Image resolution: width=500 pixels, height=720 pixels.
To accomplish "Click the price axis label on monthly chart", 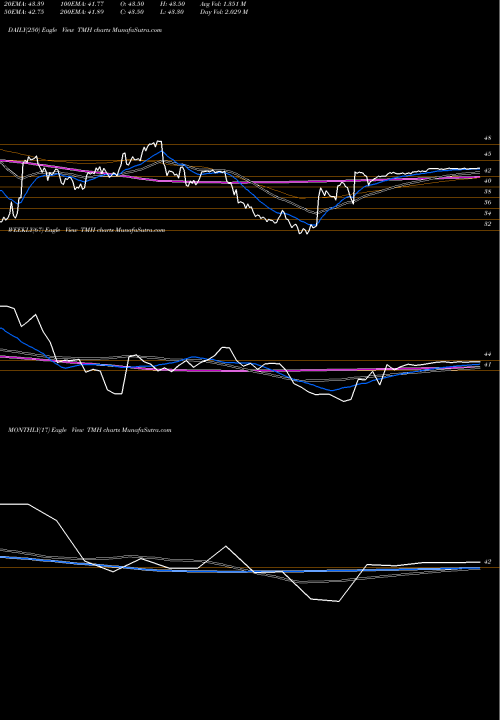I will coord(488,562).
